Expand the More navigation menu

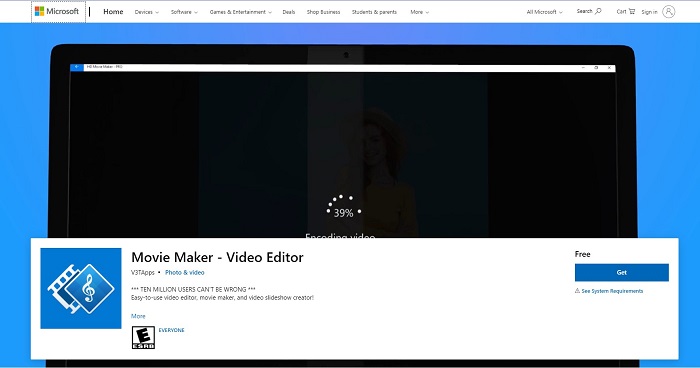coord(420,12)
